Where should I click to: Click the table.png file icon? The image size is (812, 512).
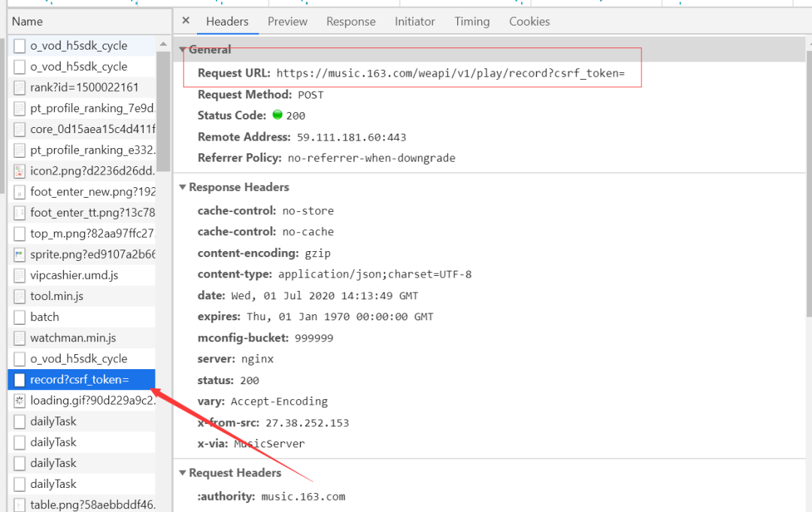(x=20, y=504)
